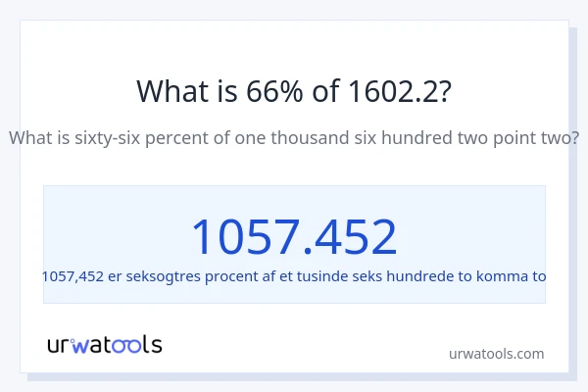Screen dimensions: 588x392
Task: Click '66%' in the main heading
Action: point(271,91)
